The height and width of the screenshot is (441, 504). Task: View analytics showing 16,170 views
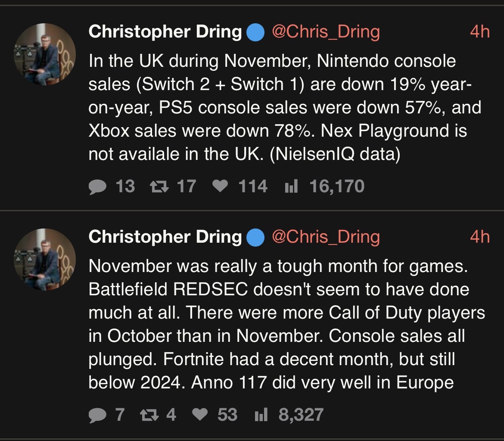coord(291,187)
